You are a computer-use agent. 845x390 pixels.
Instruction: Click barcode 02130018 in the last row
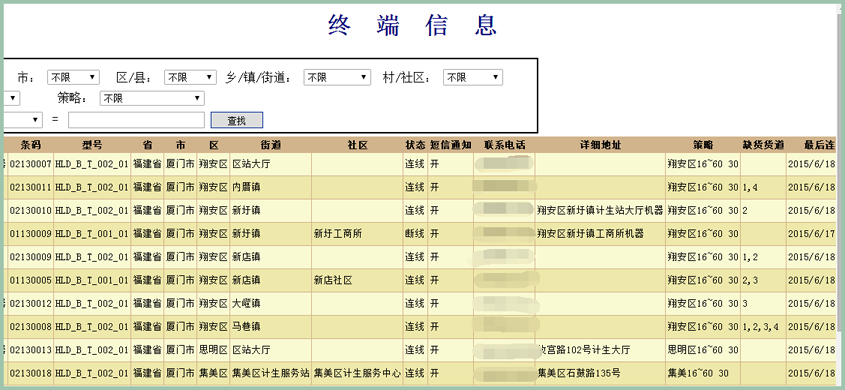(31, 373)
